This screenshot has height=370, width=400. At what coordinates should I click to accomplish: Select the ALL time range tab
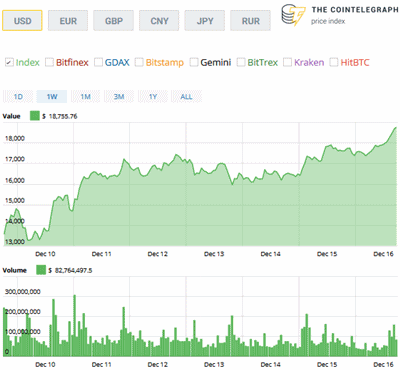[186, 97]
